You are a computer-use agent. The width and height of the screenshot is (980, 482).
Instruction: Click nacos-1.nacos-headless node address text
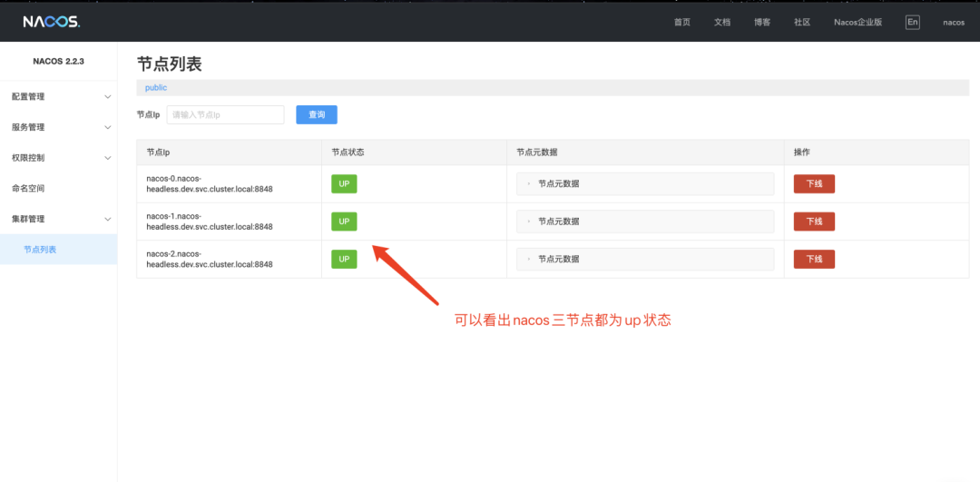tap(210, 221)
